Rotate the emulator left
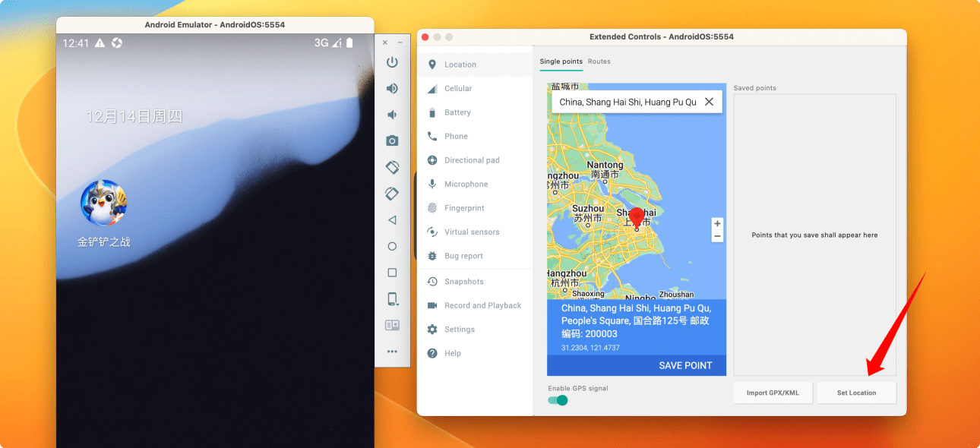This screenshot has height=448, width=980. point(392,167)
